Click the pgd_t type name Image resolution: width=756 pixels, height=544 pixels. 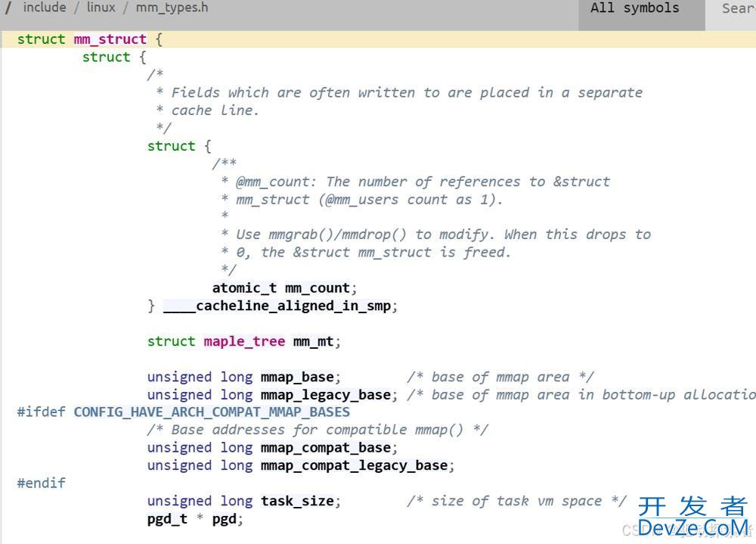click(167, 519)
